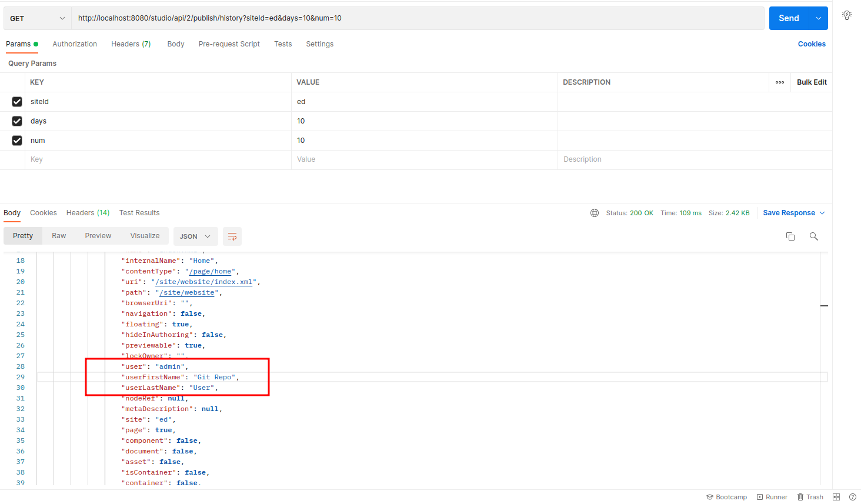Open the help icon in the status bar

tap(853, 497)
